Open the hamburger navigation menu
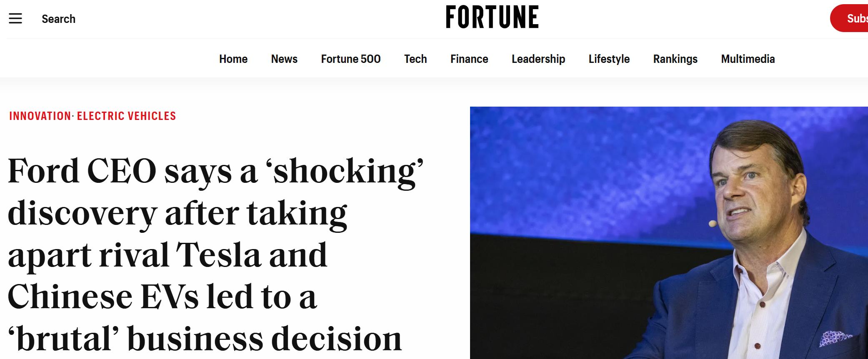Image resolution: width=868 pixels, height=359 pixels. (15, 19)
